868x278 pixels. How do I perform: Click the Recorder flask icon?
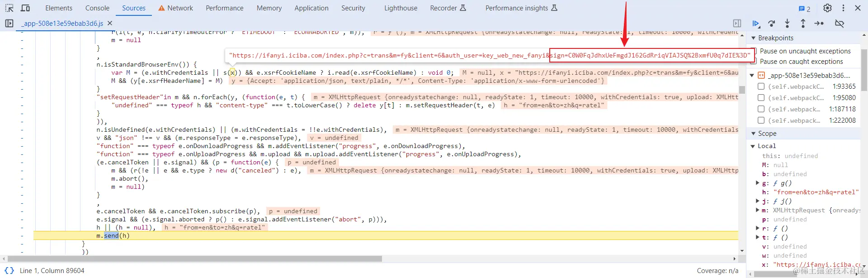pyautogui.click(x=462, y=8)
